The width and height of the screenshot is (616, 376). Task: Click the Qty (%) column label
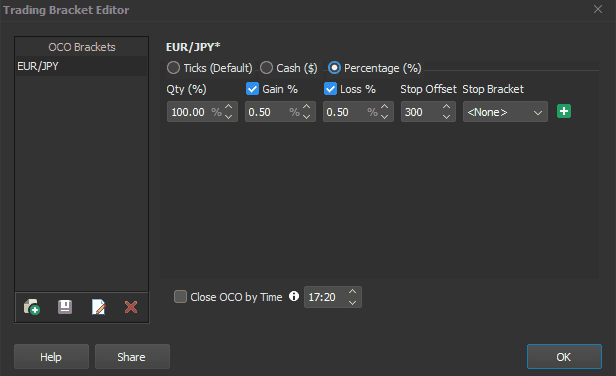coord(186,89)
